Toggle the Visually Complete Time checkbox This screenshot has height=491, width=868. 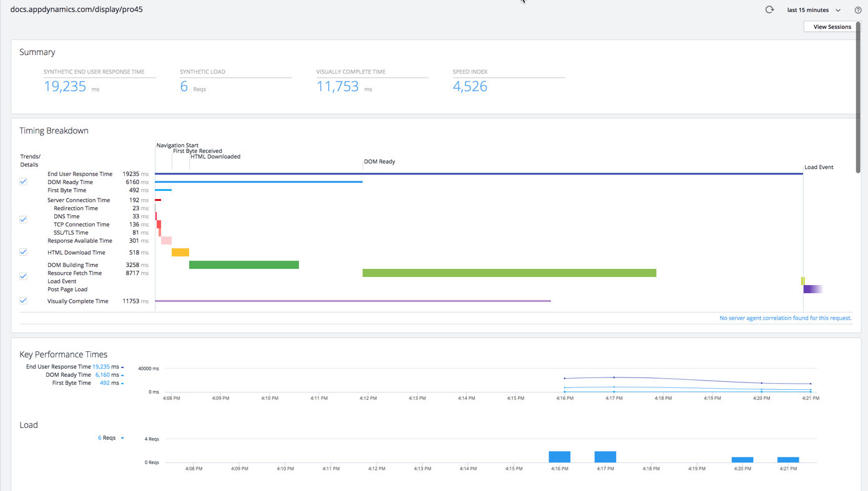coord(23,301)
